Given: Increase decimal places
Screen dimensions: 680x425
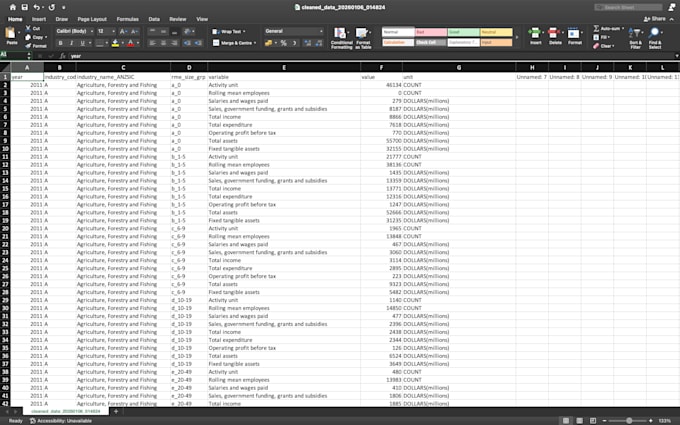Looking at the screenshot, I should [x=307, y=43].
